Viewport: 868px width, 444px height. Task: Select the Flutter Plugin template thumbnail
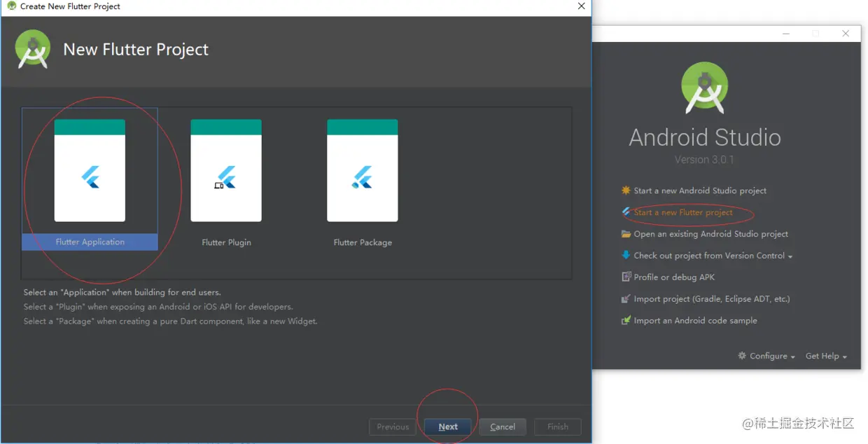point(226,170)
